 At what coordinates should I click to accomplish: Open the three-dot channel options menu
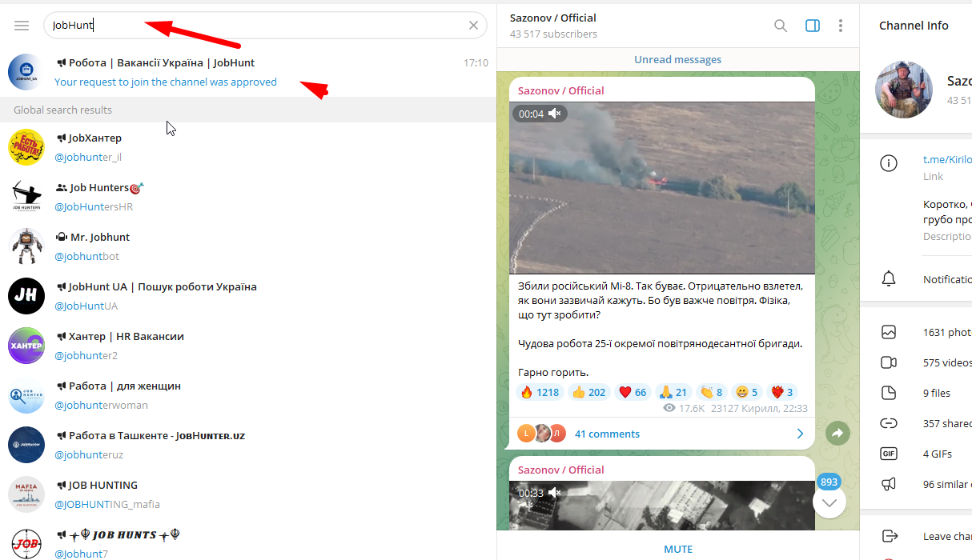(840, 26)
